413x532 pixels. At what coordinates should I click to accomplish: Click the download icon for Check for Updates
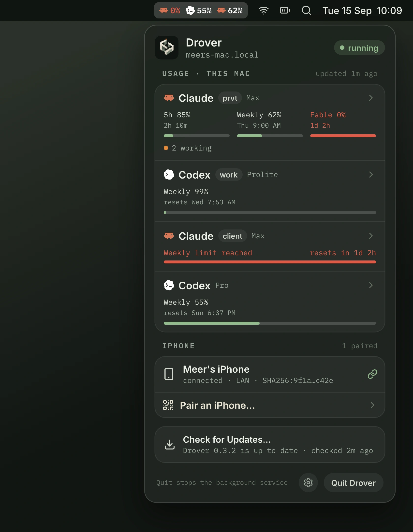[x=170, y=444]
